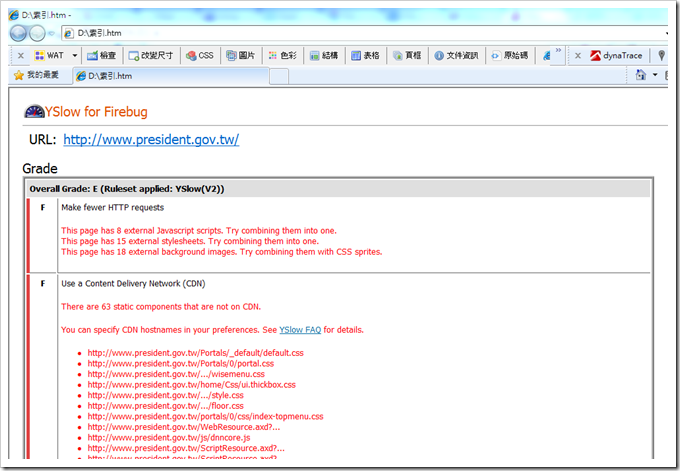Image resolution: width=680 pixels, height=471 pixels.
Task: Open the 表格 (Tables) toolbar item
Action: pos(365,56)
